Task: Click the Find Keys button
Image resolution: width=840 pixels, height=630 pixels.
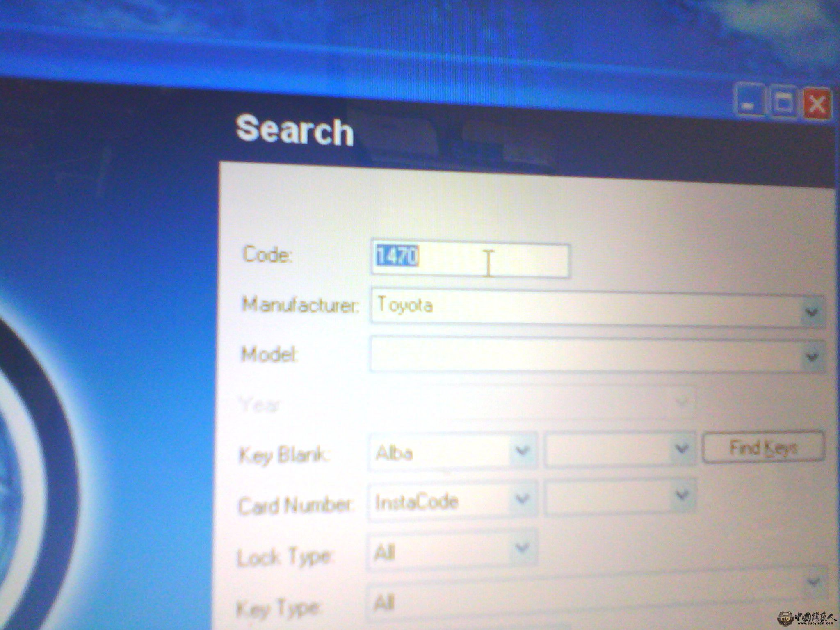Action: point(763,447)
